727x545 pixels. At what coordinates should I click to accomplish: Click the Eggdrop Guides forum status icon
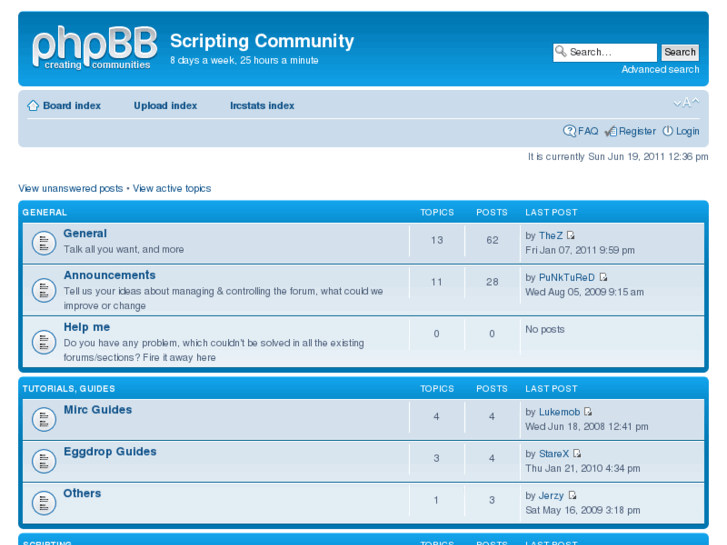(x=44, y=461)
